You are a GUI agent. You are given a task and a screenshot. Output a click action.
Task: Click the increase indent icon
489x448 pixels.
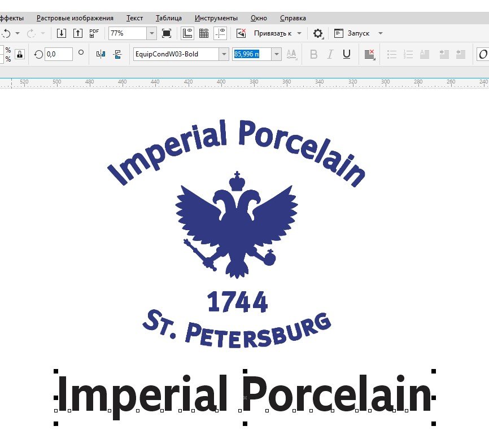click(444, 54)
